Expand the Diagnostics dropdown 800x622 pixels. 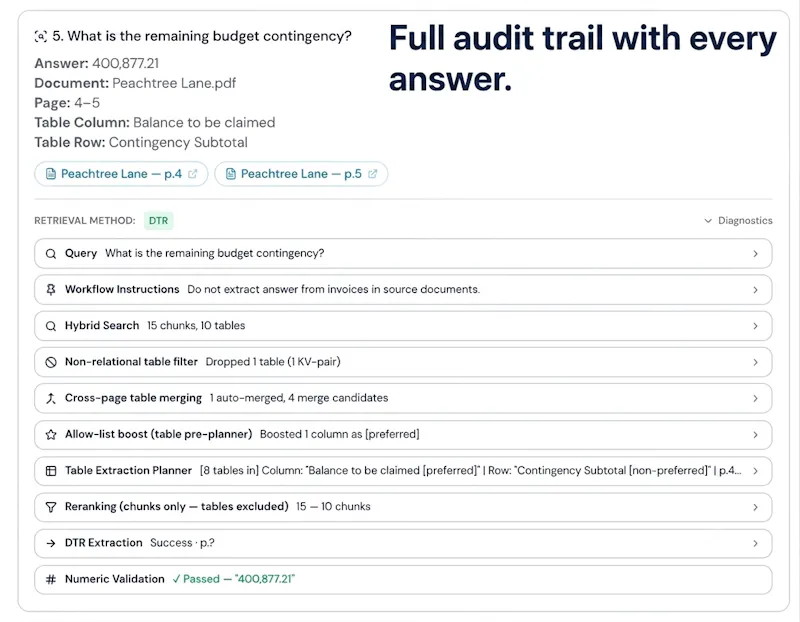tap(738, 220)
